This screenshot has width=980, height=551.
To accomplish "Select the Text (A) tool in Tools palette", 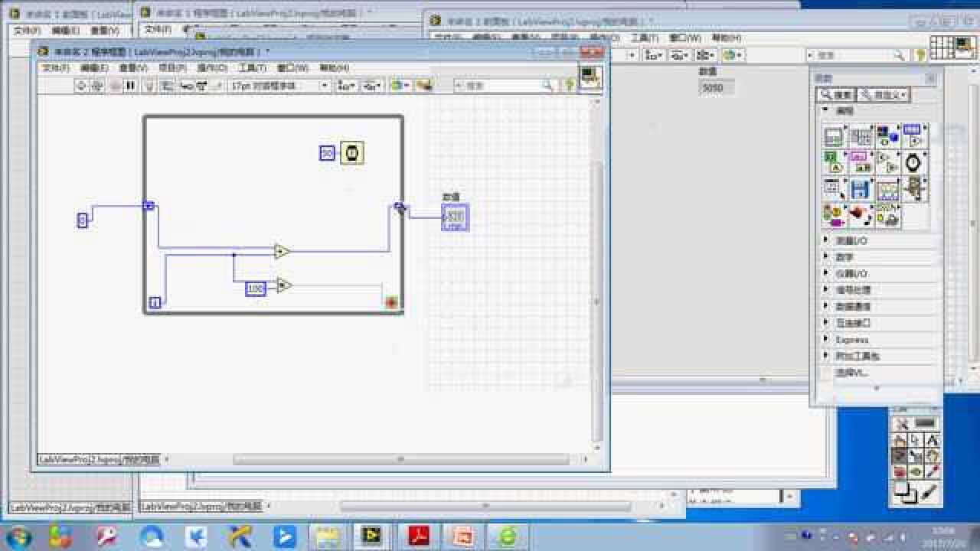I will 932,440.
